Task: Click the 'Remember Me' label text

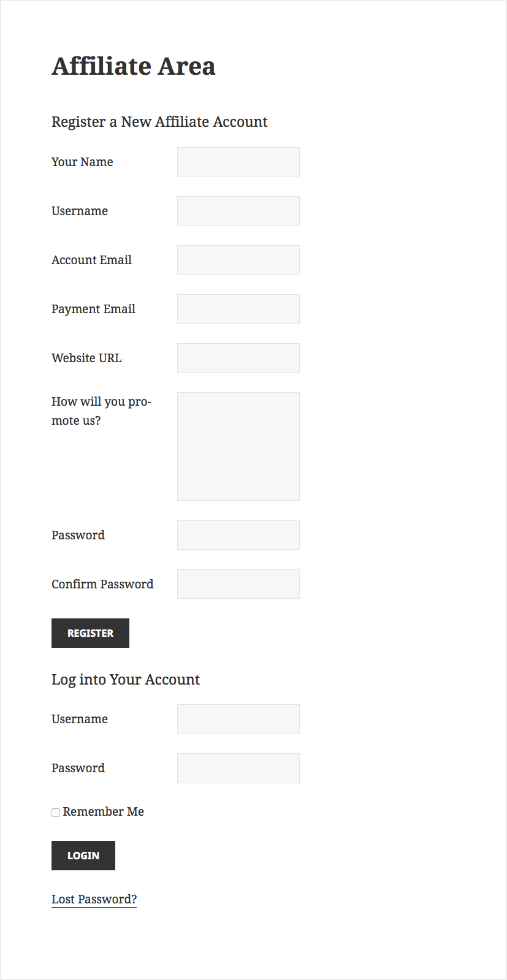Action: tap(104, 811)
